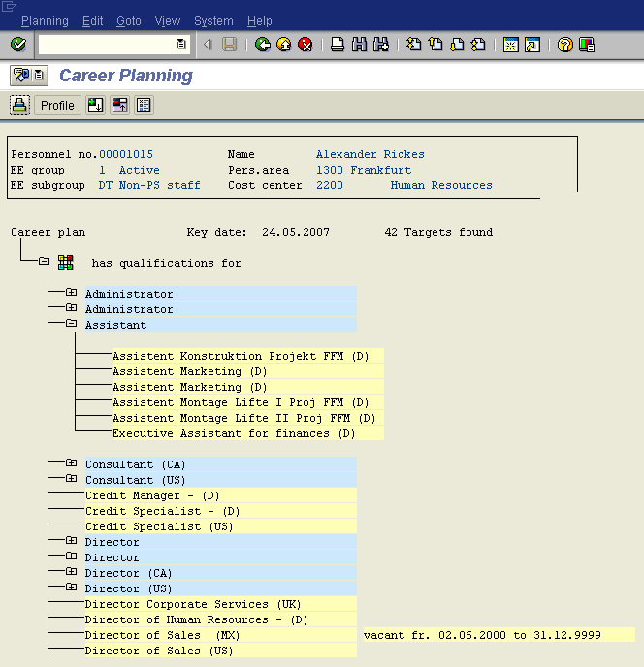The width and height of the screenshot is (644, 667).
Task: Select Credit Manager - (D) entry
Action: tap(220, 495)
